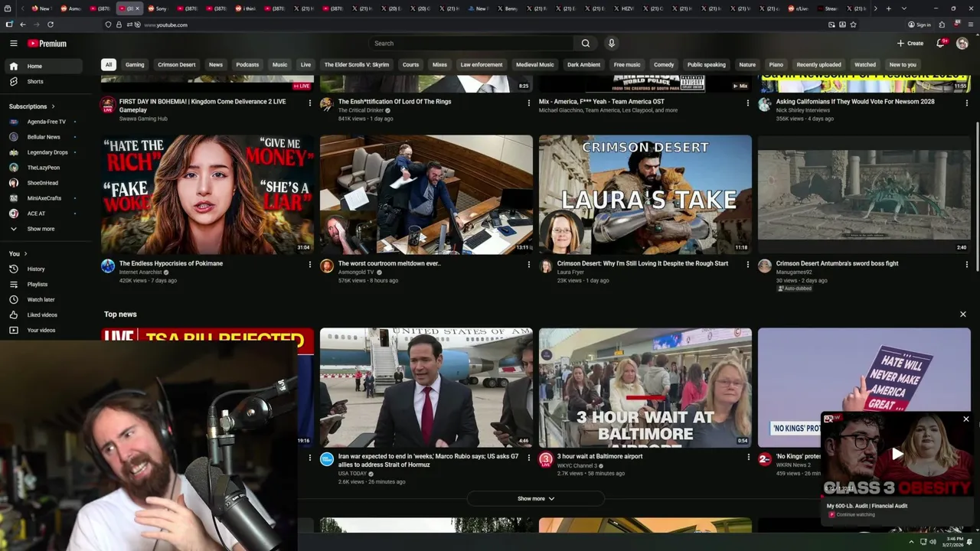980x551 pixels.
Task: Select the Gaming filter chip
Action: tap(135, 65)
